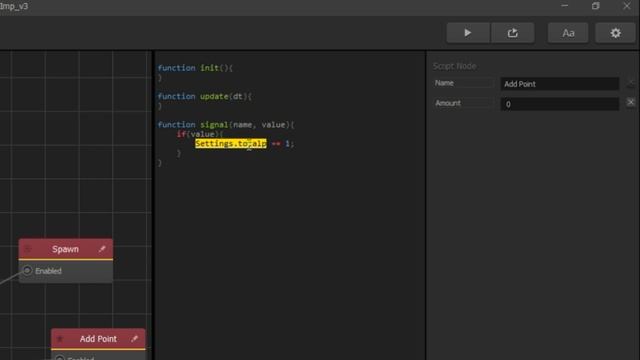The image size is (640, 360).
Task: Click the export/share icon button
Action: [x=513, y=33]
